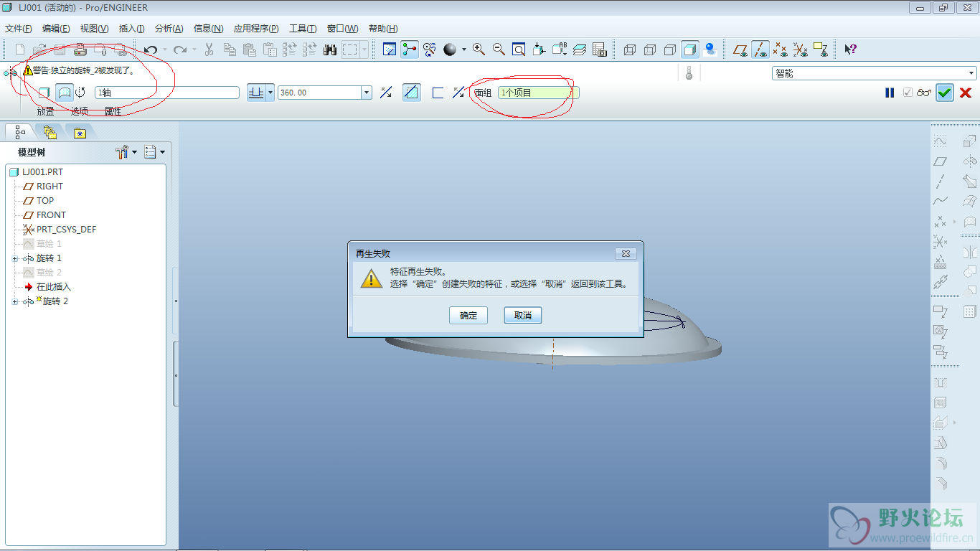980x551 pixels.
Task: Open the 分析(A) menu
Action: (169, 29)
